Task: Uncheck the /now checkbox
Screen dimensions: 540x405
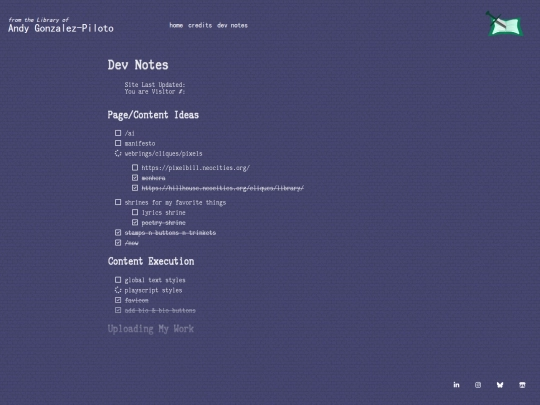Action: [118, 242]
